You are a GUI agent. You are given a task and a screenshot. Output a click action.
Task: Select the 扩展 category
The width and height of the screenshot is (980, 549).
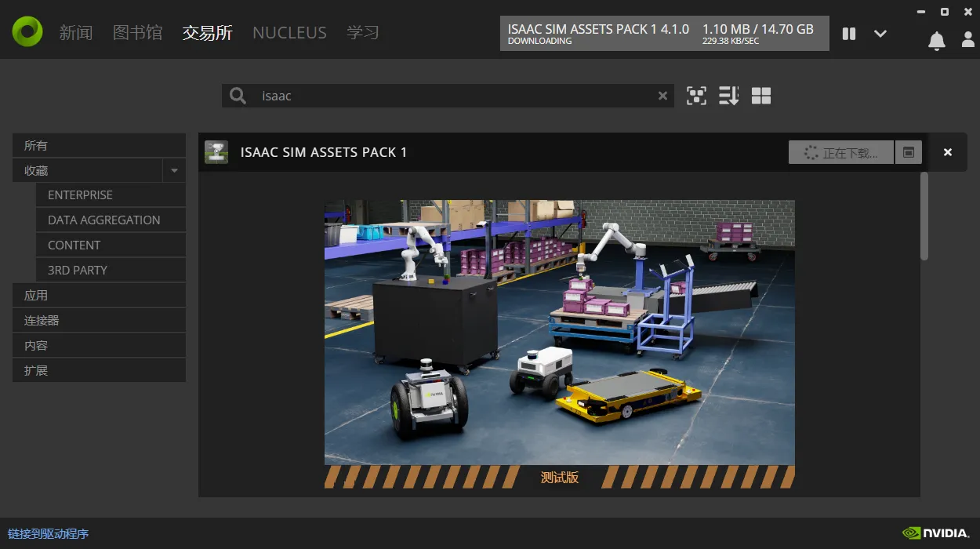click(99, 371)
